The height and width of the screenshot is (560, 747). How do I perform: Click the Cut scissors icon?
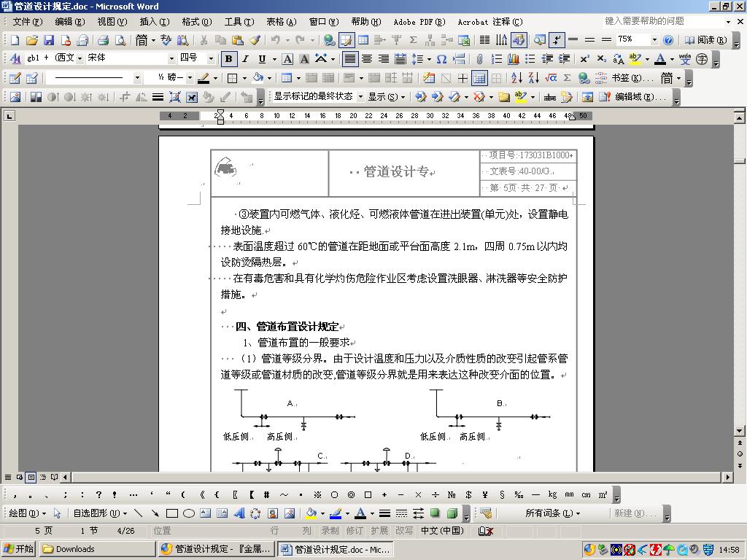click(x=204, y=41)
